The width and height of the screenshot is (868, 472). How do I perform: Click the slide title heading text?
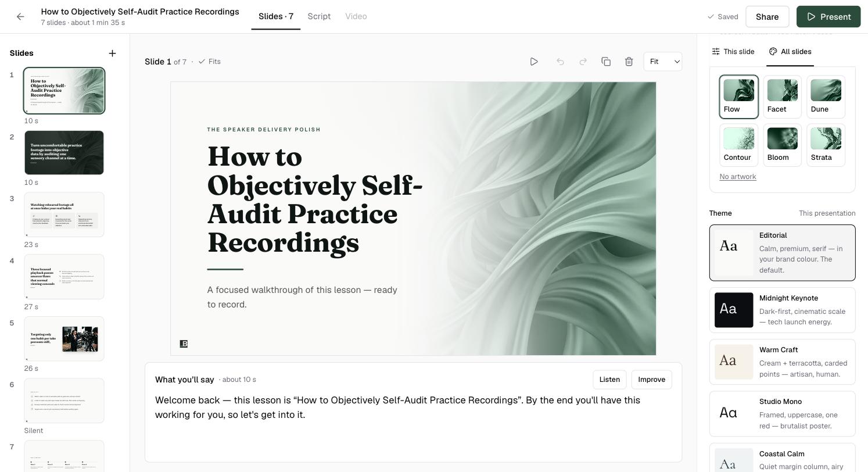click(314, 199)
